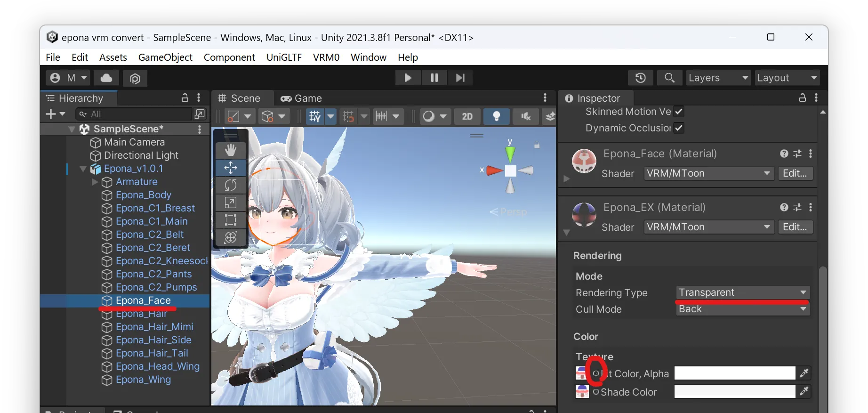The width and height of the screenshot is (868, 413).
Task: Toggle Skinned Motion Vectors checkbox
Action: [x=678, y=112]
